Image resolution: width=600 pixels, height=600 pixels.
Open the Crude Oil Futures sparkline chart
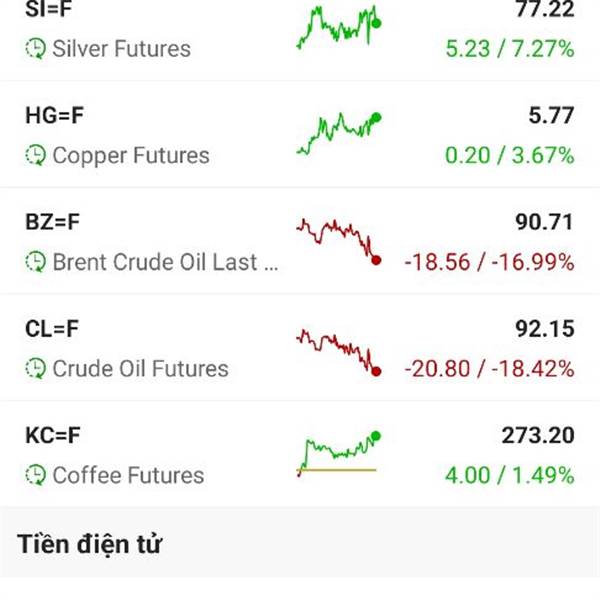point(338,350)
